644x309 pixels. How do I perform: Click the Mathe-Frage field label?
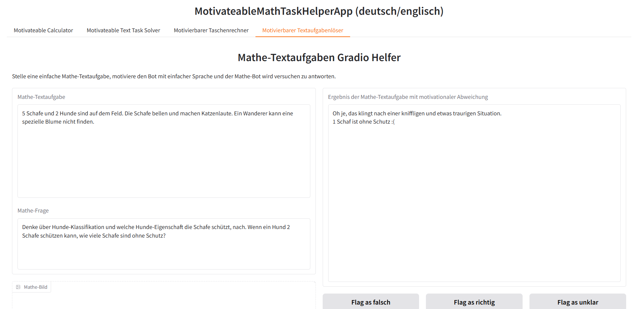click(x=33, y=210)
